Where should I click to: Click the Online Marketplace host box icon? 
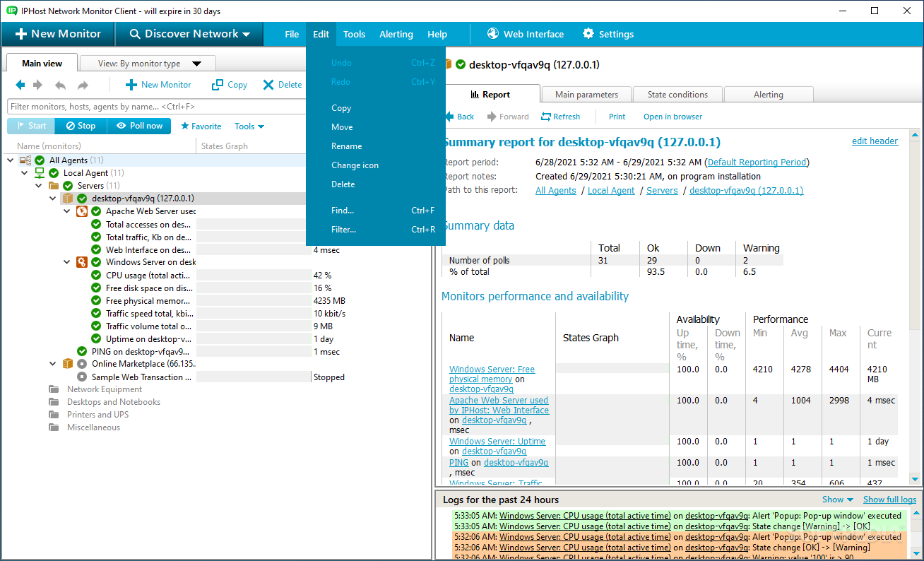(68, 364)
